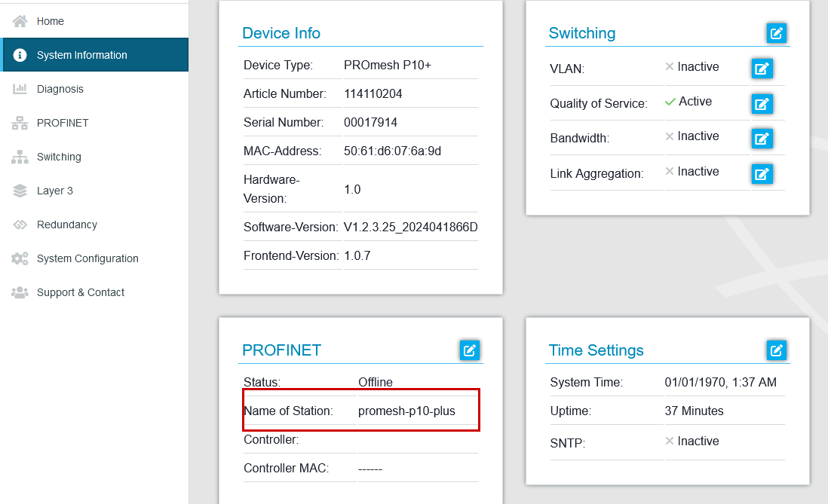Click article number 114110204

pos(373,93)
